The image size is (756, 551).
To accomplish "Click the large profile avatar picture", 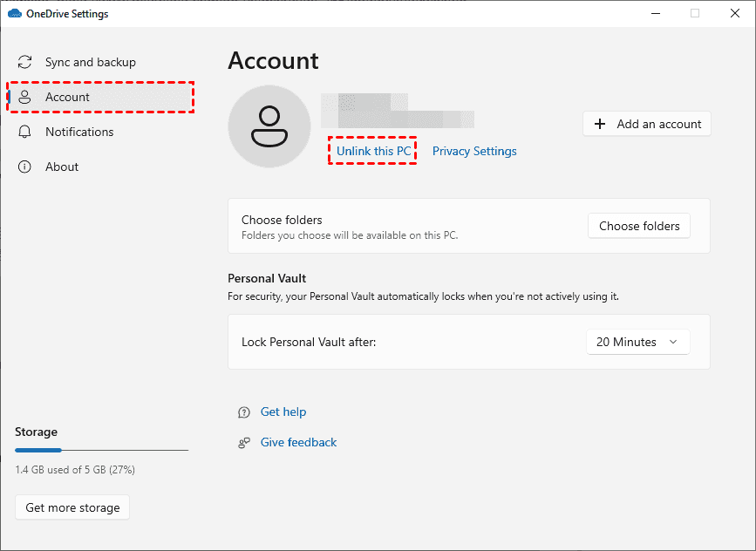I will [x=269, y=126].
